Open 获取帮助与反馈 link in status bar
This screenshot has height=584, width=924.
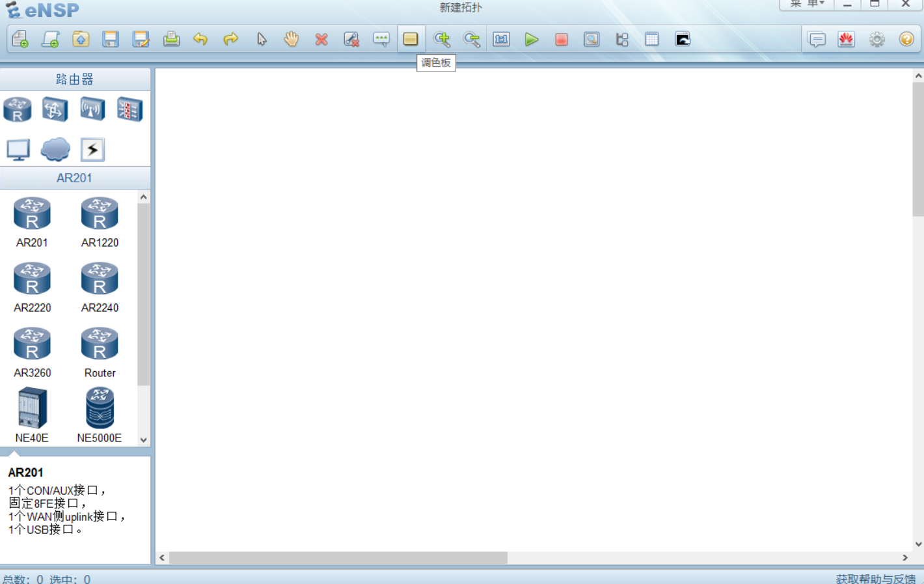tap(876, 579)
